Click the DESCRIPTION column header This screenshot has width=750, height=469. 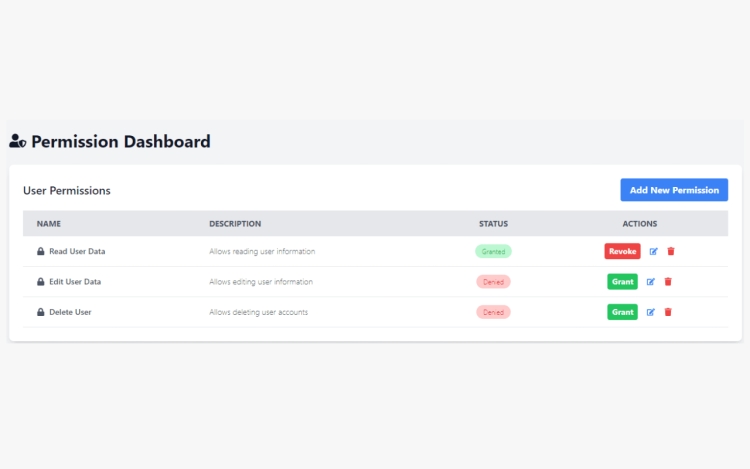(x=235, y=224)
